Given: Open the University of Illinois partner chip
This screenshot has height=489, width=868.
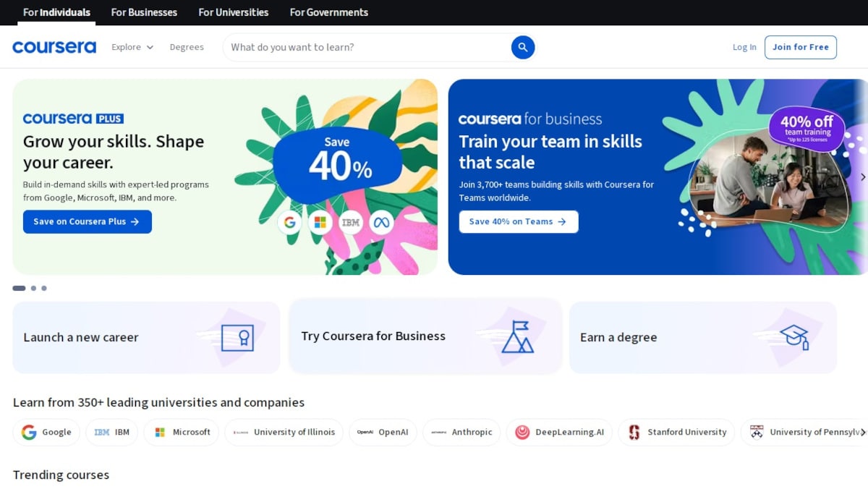Looking at the screenshot, I should click(x=284, y=432).
